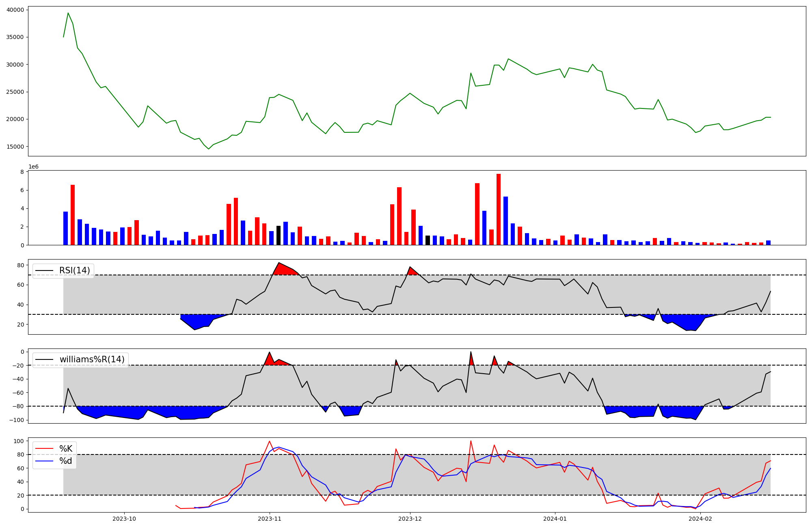Click the 15000 price axis tick

coord(15,147)
